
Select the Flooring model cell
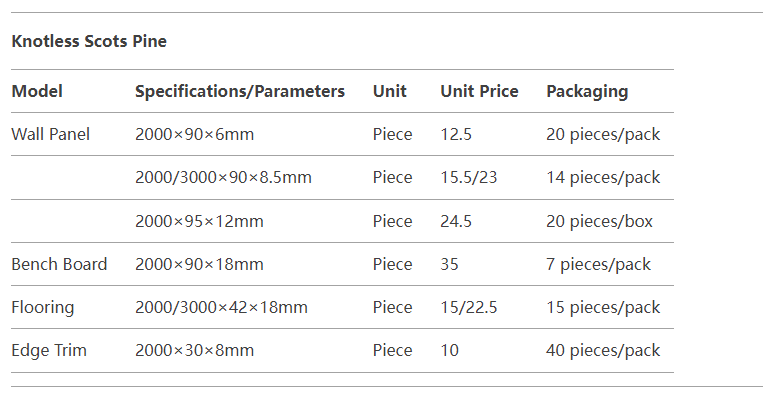pos(43,307)
